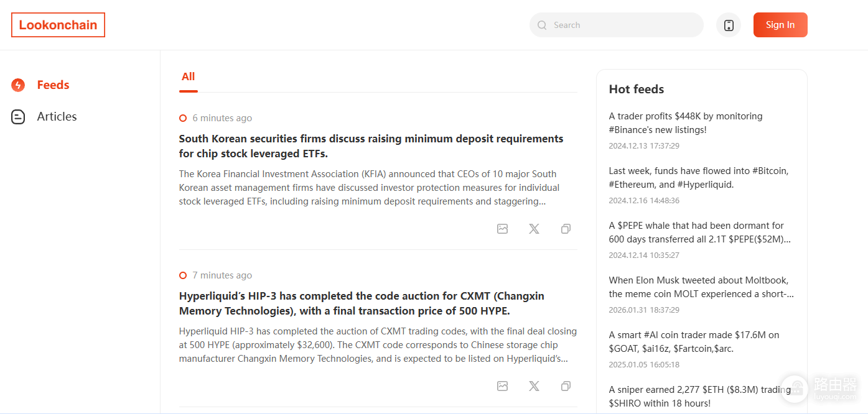Open hot feed about $448K Binance listings
This screenshot has width=868, height=414.
686,123
